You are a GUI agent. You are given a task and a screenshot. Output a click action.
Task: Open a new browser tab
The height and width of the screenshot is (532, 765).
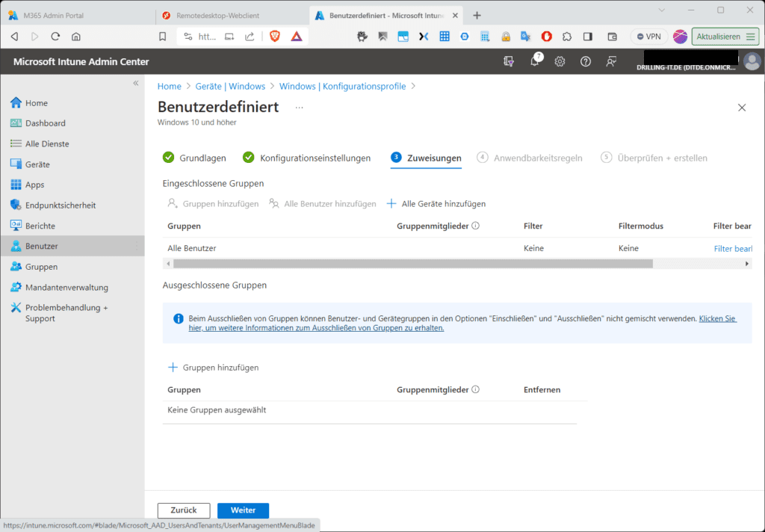(477, 16)
